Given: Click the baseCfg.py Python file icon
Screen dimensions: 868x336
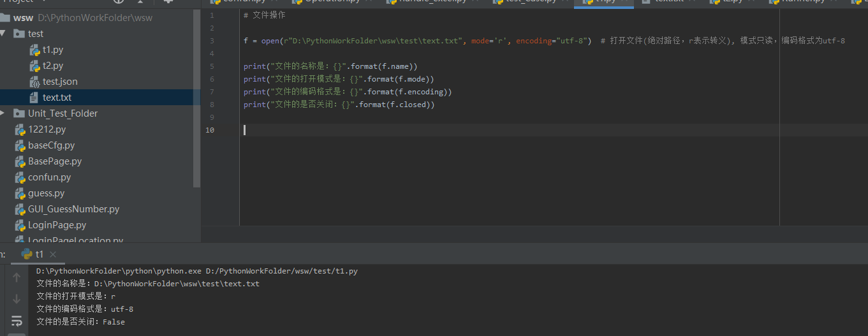Looking at the screenshot, I should 20,145.
